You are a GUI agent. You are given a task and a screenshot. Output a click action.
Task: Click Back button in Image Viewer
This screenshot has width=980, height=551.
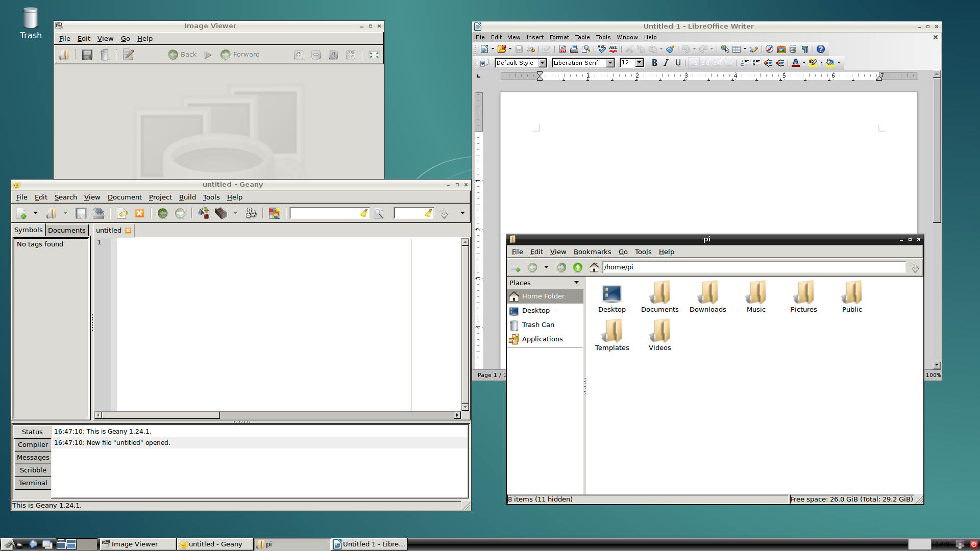coord(182,55)
